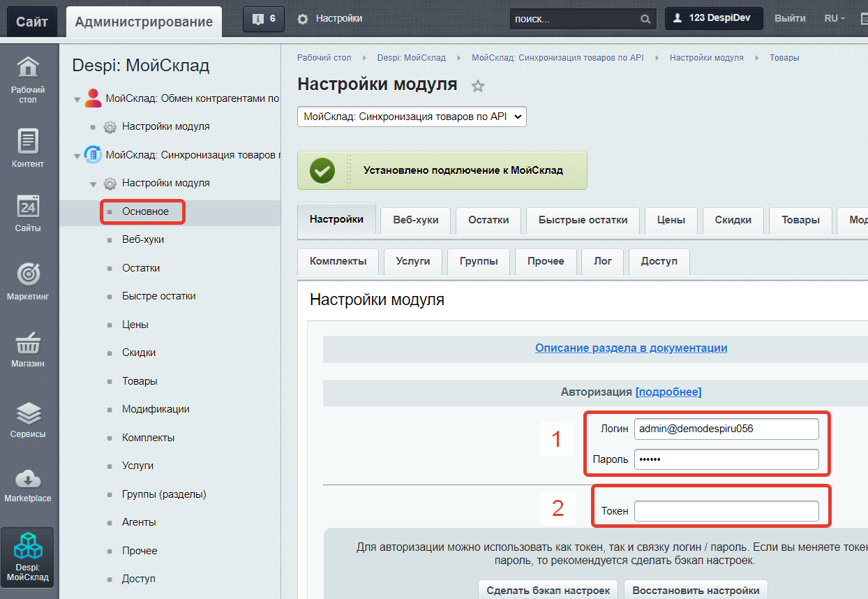Select Основное in the settings tree
The height and width of the screenshot is (599, 868).
[145, 212]
